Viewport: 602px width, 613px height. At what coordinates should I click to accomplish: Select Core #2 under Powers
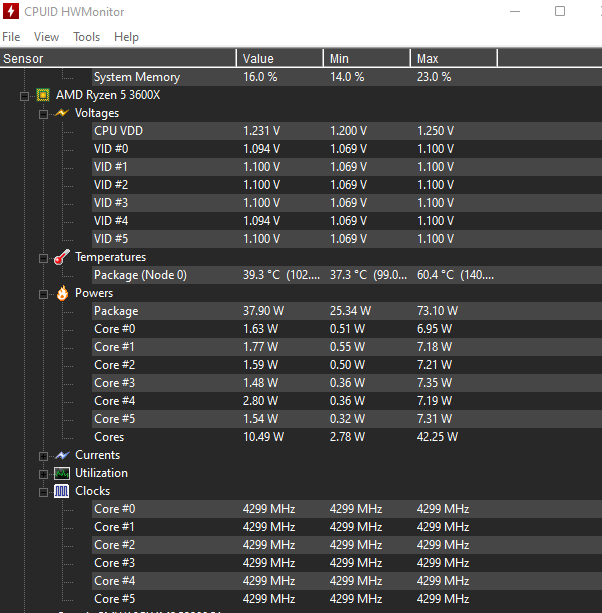(x=347, y=365)
